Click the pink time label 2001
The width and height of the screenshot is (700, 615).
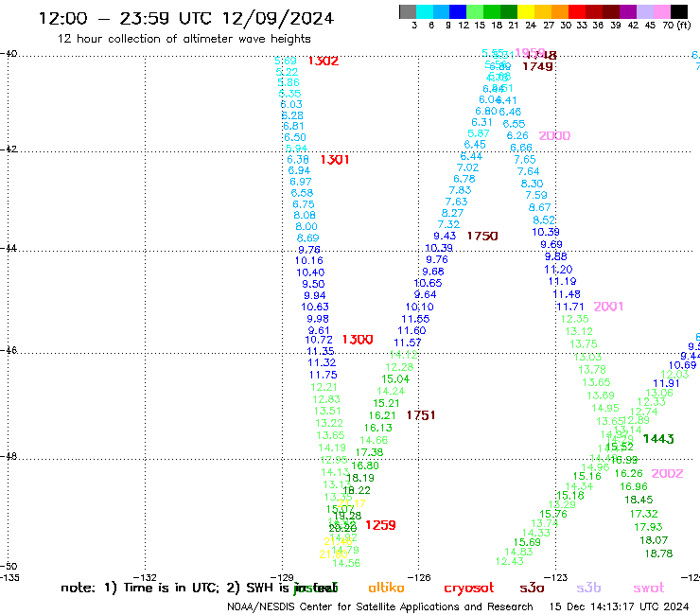[608, 307]
